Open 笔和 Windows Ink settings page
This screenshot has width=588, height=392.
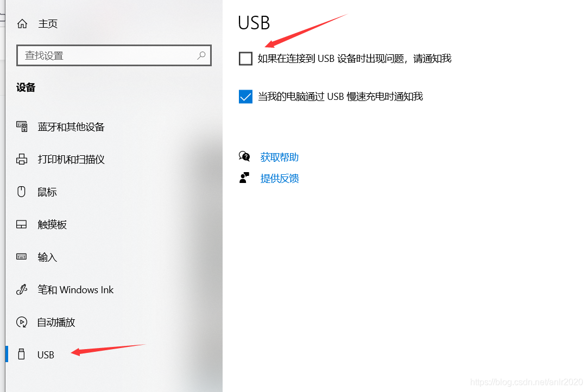point(75,289)
